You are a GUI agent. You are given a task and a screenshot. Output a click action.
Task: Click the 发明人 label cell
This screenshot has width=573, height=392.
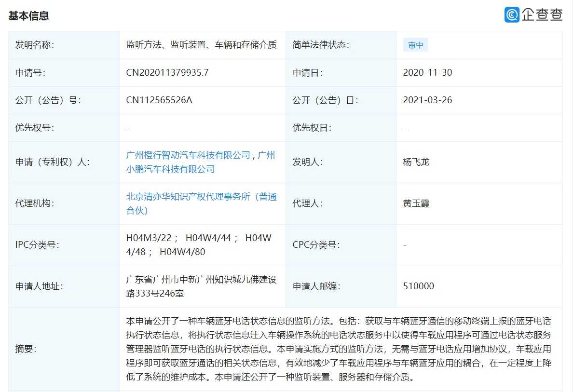coord(341,162)
